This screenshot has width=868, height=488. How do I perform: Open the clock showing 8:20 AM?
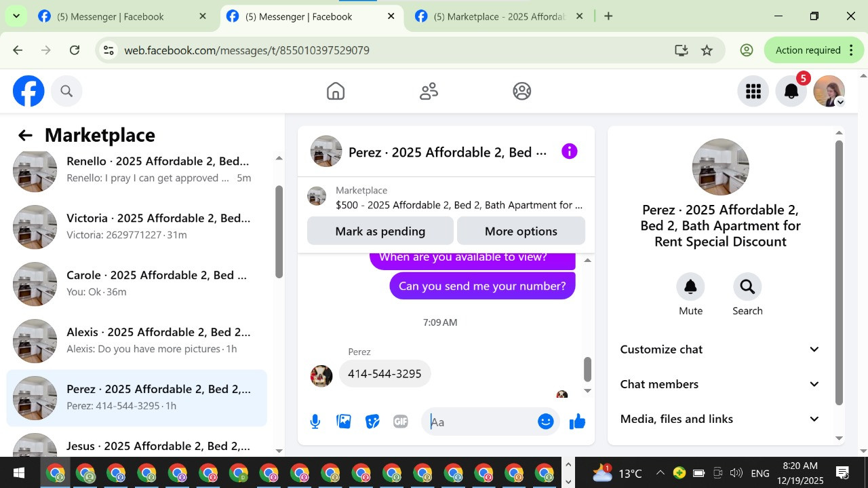tap(800, 473)
